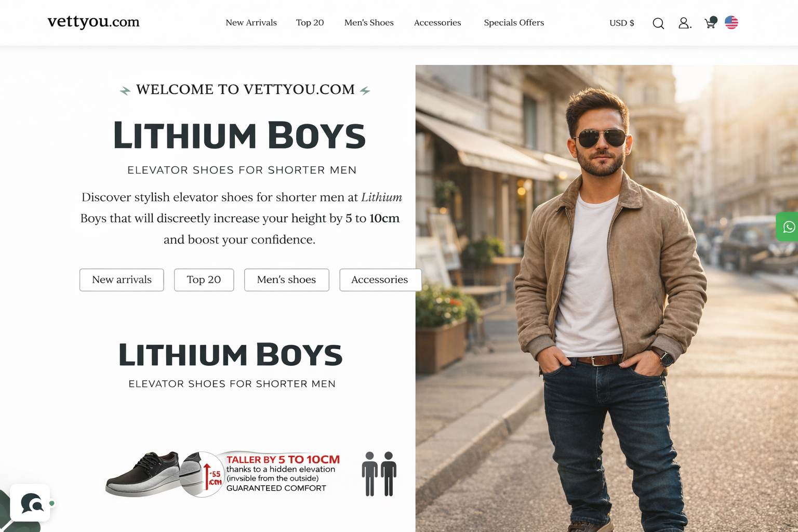Image resolution: width=798 pixels, height=532 pixels.
Task: Open the search magnifier icon
Action: pyautogui.click(x=658, y=23)
